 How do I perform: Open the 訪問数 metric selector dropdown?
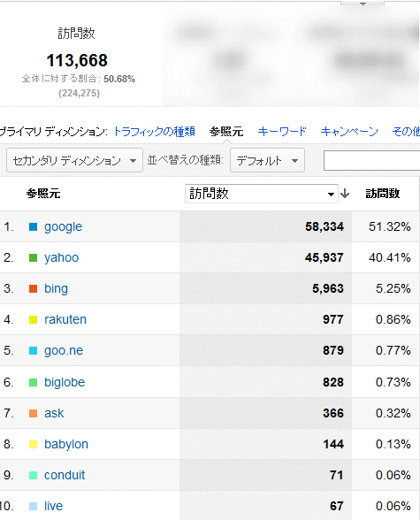pos(262,194)
